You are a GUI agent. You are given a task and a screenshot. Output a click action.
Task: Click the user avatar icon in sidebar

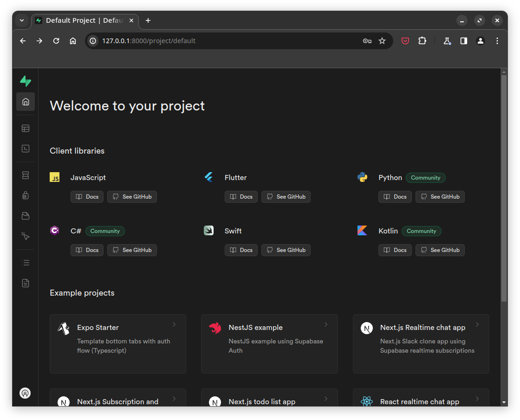[x=25, y=393]
